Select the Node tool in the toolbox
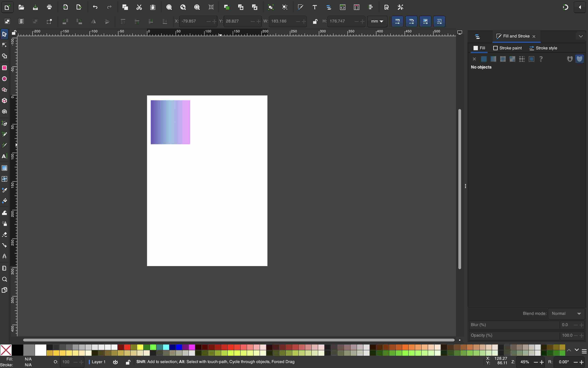 point(4,45)
